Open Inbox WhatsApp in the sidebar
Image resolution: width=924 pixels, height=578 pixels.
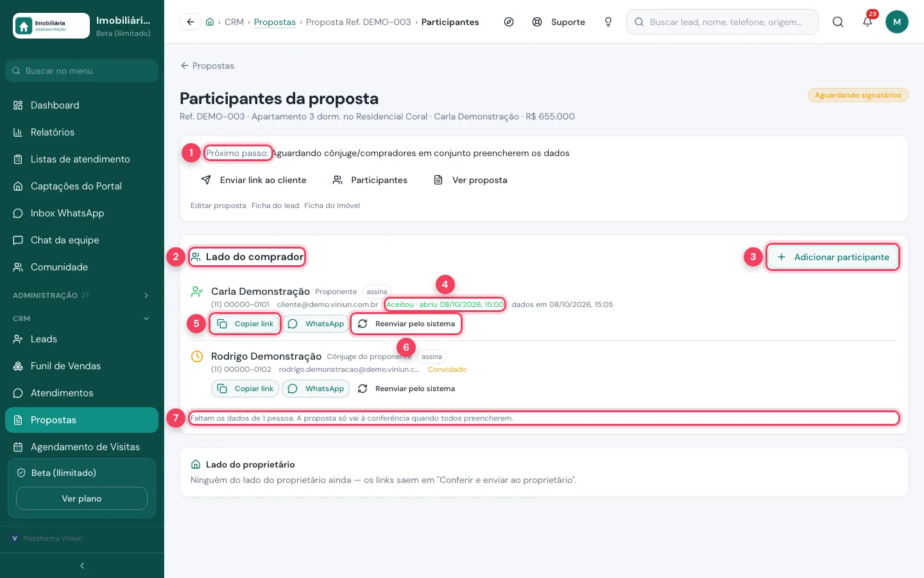(x=81, y=213)
